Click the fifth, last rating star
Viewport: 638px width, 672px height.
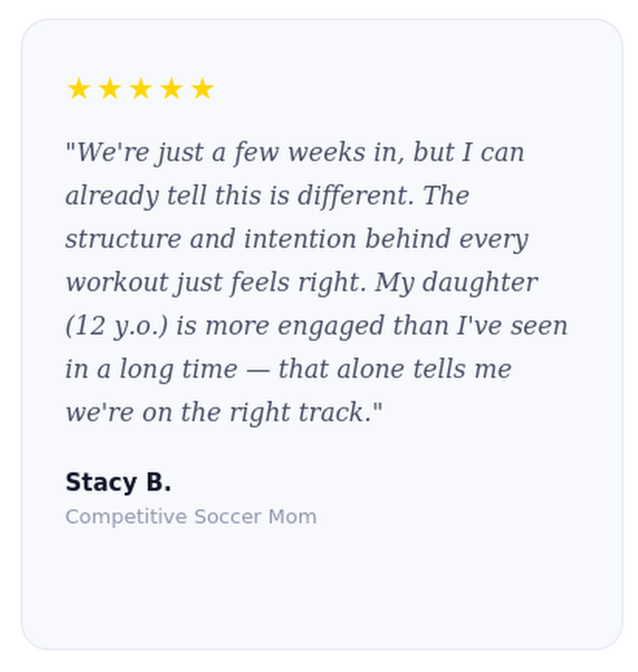click(x=202, y=89)
